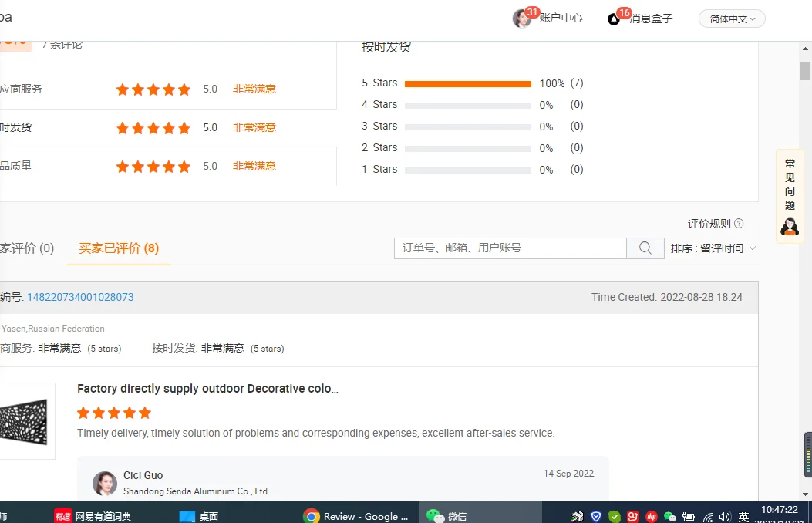
Task: Click the 5 Stars rating bar
Action: 467,84
